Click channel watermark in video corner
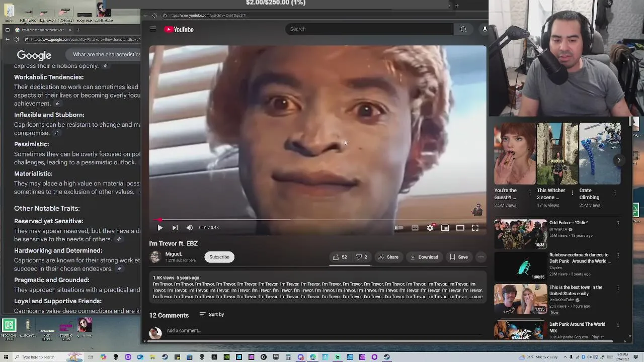Screen dimensions: 644x362 coord(476,209)
